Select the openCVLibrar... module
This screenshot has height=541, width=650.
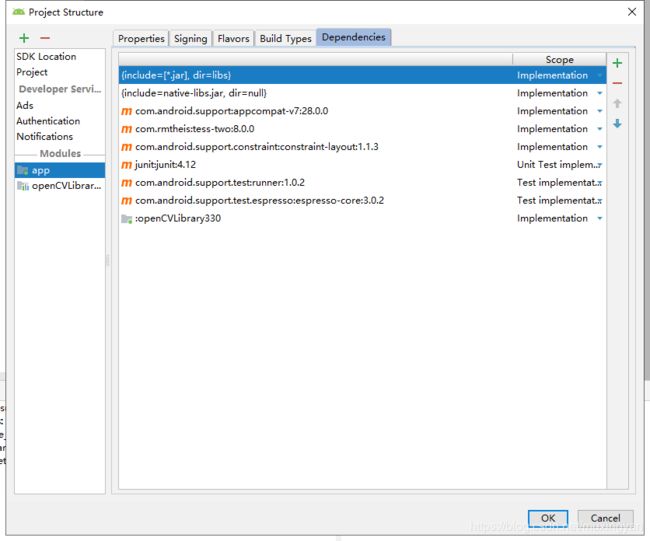pyautogui.click(x=60, y=186)
